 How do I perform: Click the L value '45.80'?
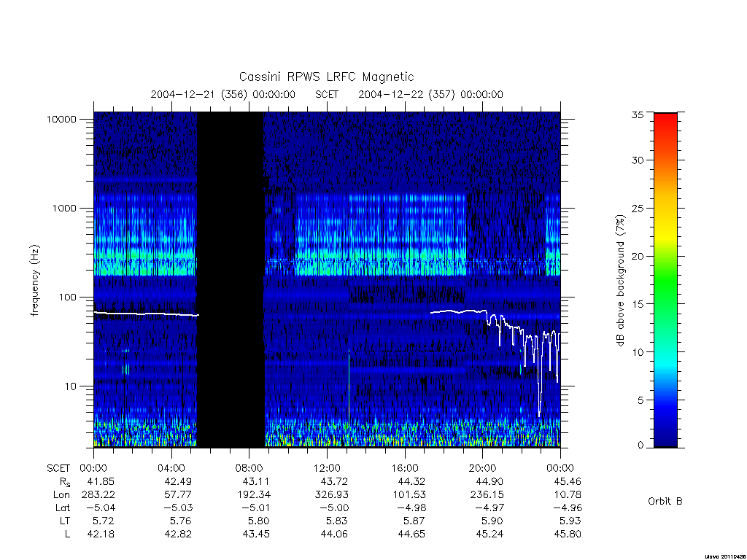coord(568,534)
